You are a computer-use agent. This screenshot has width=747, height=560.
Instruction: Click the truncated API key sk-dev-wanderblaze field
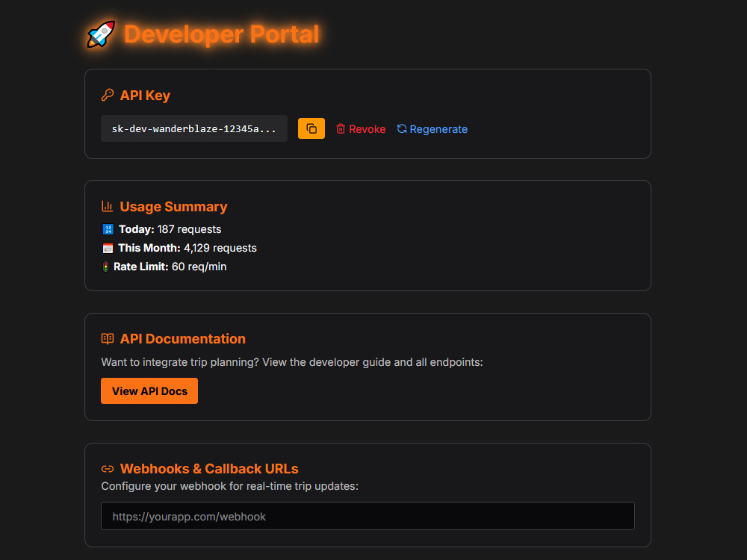pos(194,128)
